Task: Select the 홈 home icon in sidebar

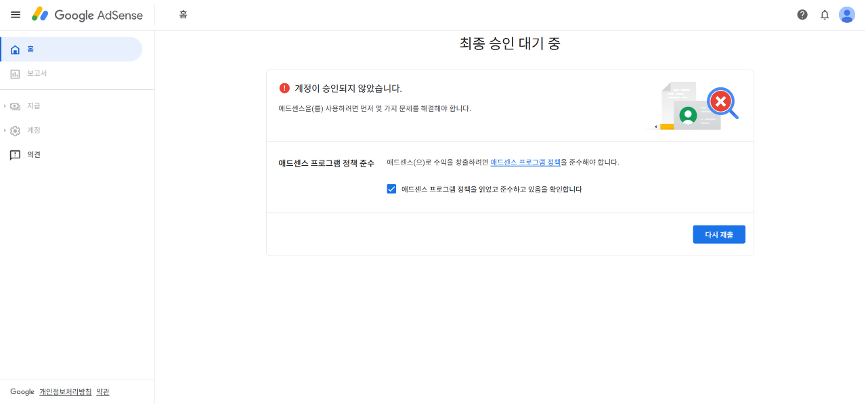Action: click(x=15, y=49)
